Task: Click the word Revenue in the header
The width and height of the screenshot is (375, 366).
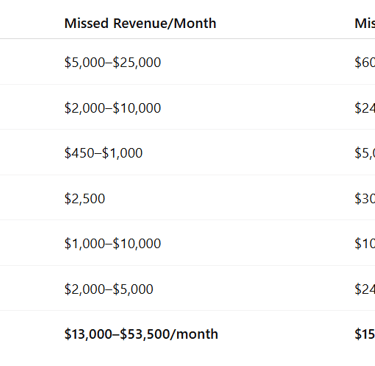Action: point(141,23)
